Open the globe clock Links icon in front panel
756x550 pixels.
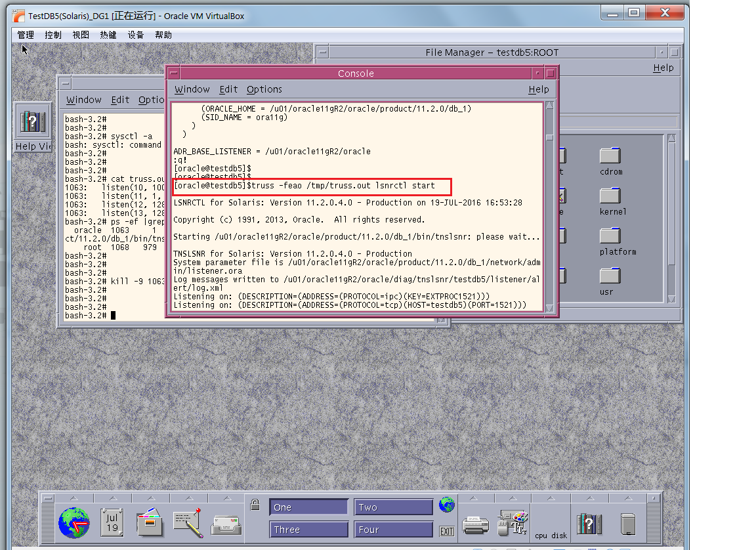click(x=73, y=522)
